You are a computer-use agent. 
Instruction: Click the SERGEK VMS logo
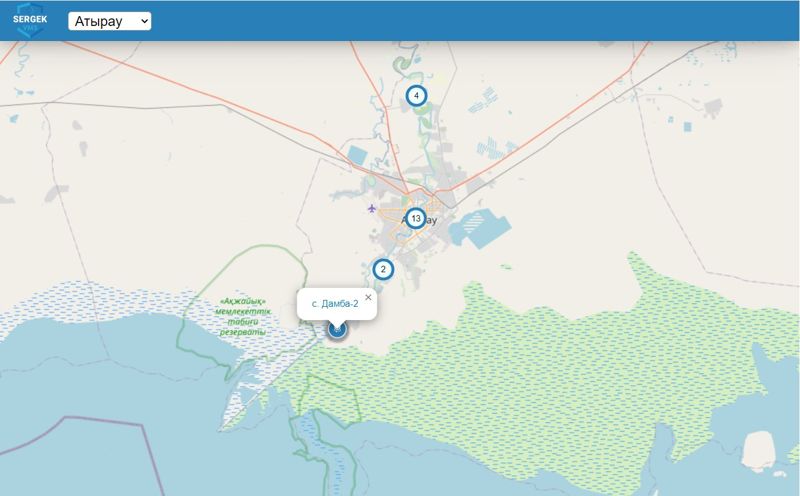[x=30, y=20]
